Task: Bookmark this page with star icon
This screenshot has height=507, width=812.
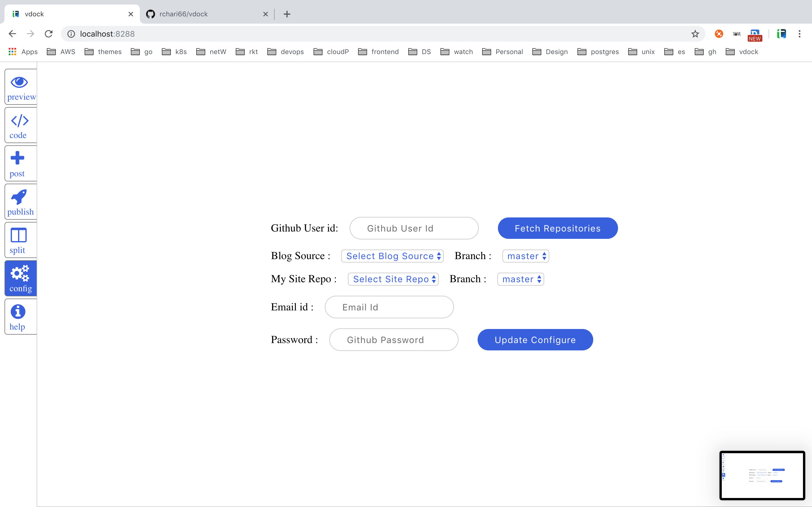Action: click(695, 34)
